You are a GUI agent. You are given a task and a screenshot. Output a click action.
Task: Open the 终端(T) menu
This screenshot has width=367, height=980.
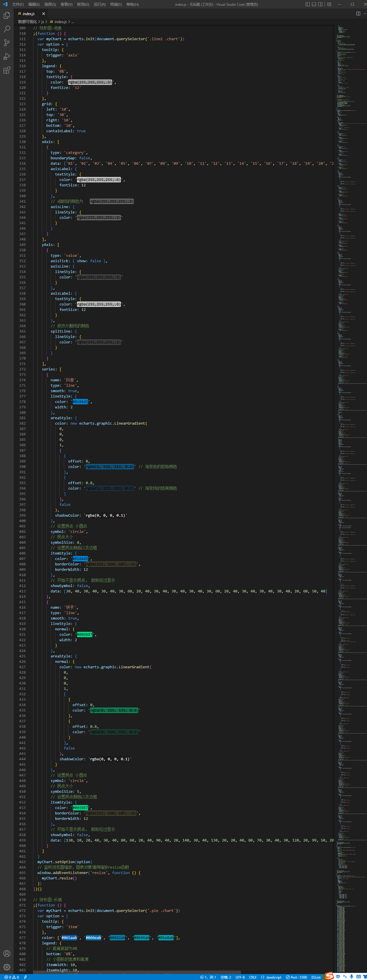click(116, 4)
